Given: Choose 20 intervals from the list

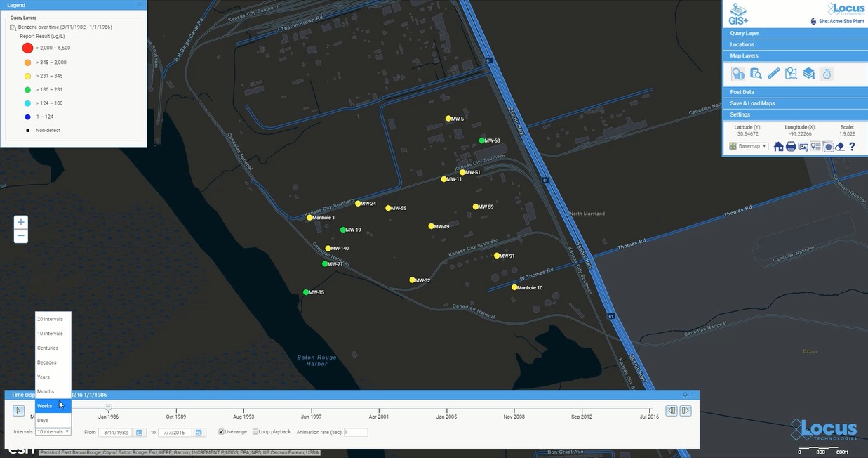Looking at the screenshot, I should 53,319.
